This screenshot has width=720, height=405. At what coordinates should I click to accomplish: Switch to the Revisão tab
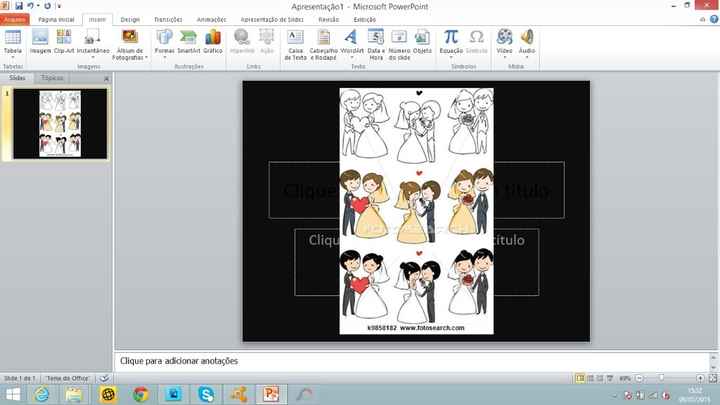(x=328, y=20)
